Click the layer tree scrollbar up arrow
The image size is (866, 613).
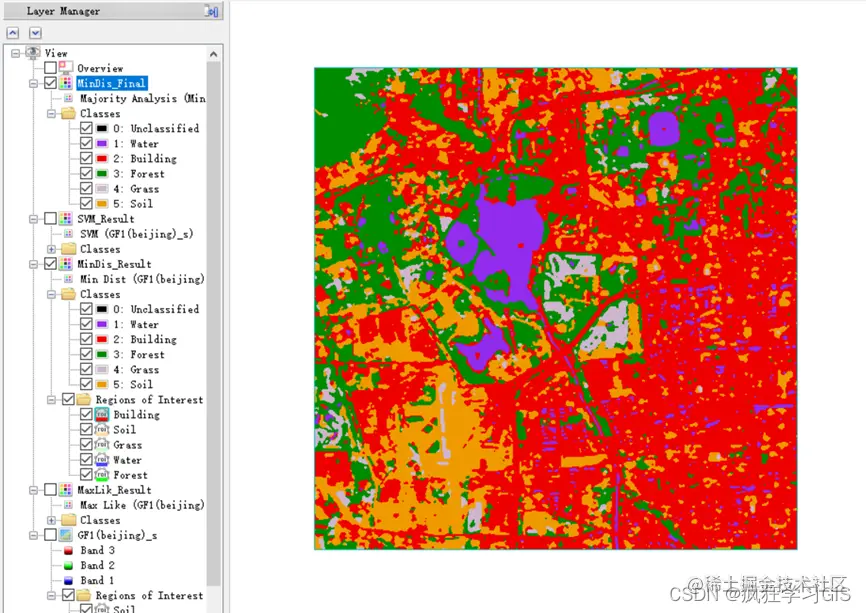tap(214, 54)
